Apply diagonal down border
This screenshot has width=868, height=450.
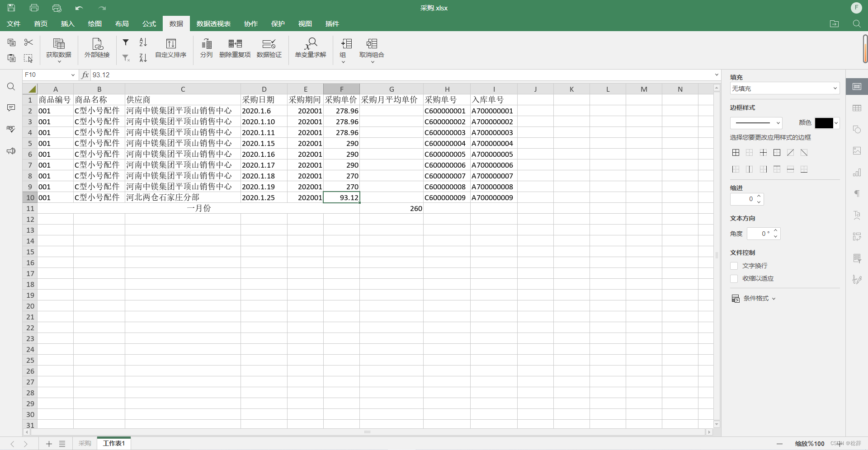pos(804,153)
